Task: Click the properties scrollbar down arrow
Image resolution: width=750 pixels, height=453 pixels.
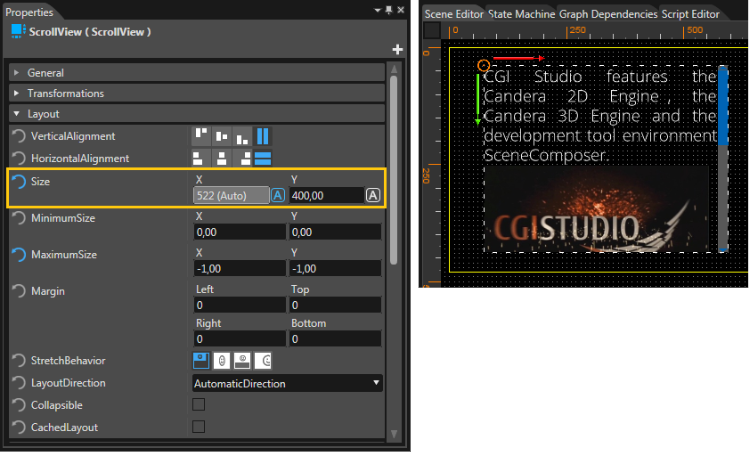Action: (394, 433)
